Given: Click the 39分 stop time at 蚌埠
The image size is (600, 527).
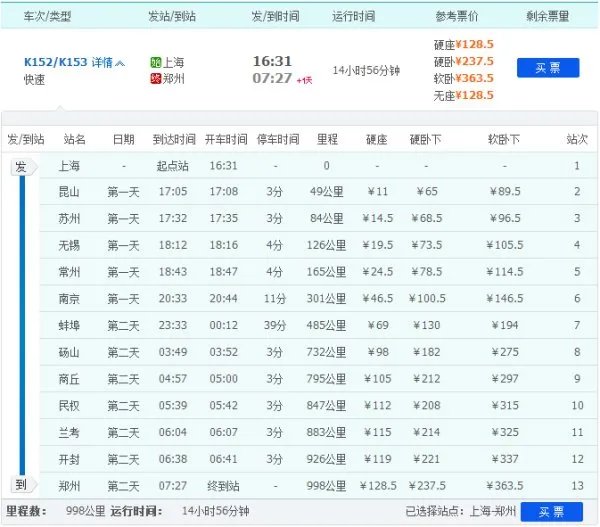Looking at the screenshot, I should click(275, 325).
